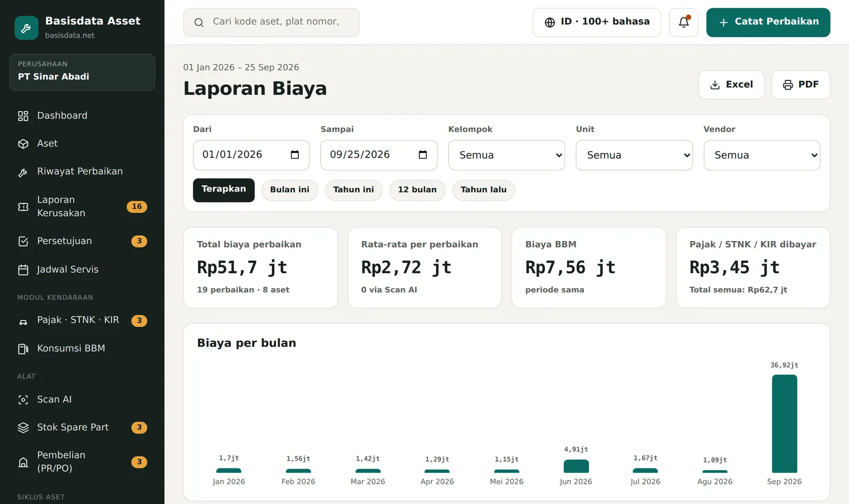Select the Tahun lalu quick filter
Screen dimensions: 849x504
483,190
